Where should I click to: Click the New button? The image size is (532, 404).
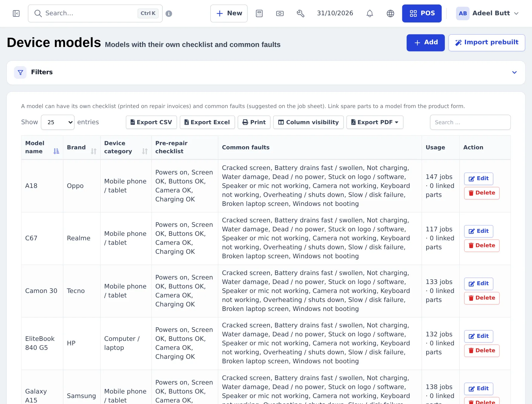[229, 13]
